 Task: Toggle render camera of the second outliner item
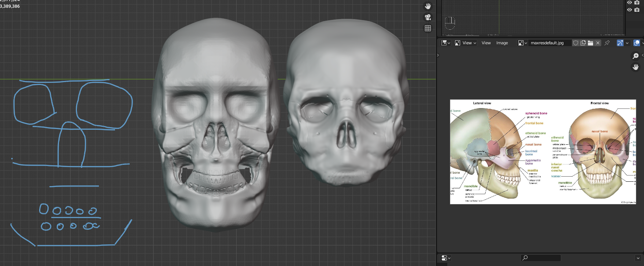637,10
